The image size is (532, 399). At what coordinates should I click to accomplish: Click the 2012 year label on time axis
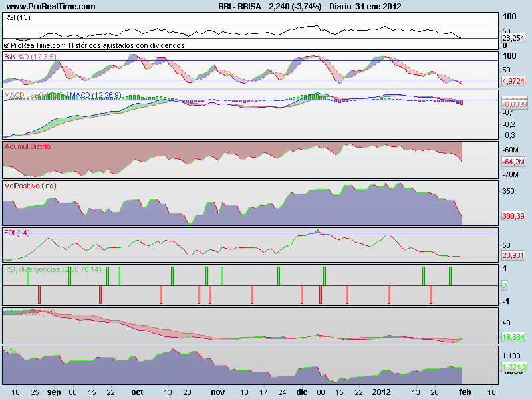(381, 392)
